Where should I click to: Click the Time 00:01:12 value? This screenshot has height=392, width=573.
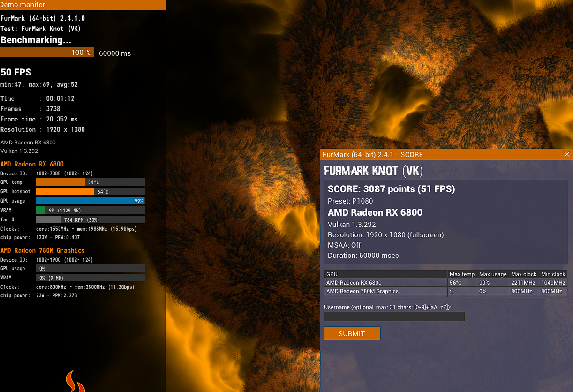pyautogui.click(x=60, y=98)
